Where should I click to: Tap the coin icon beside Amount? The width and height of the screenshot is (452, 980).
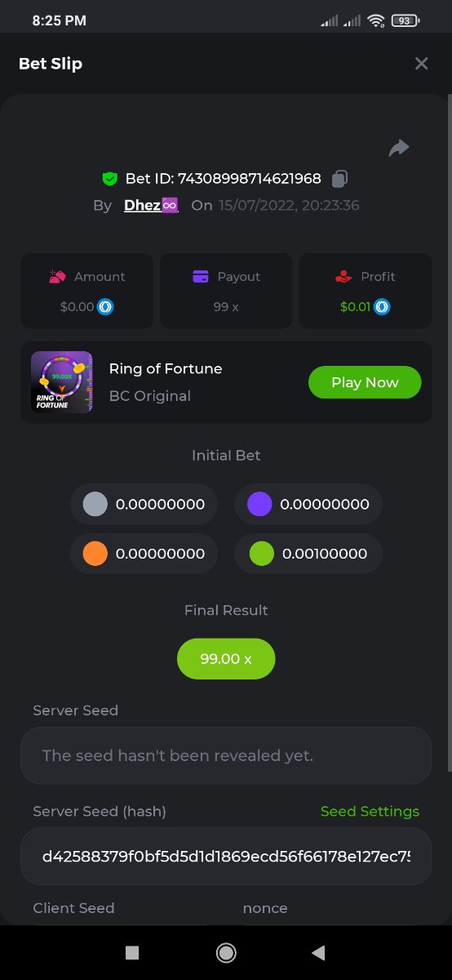(x=105, y=307)
